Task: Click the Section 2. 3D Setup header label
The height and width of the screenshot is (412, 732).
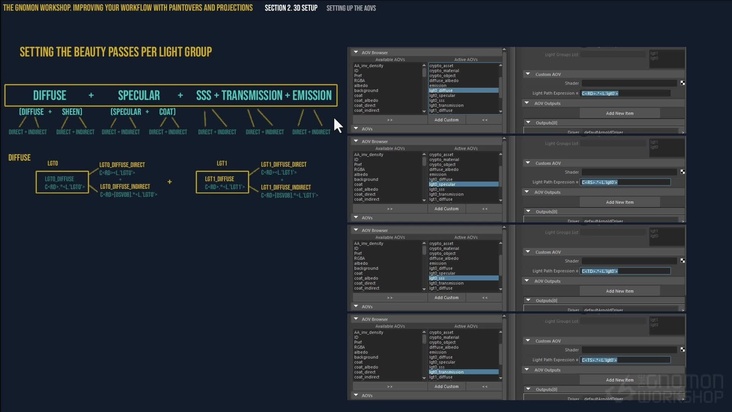Action: (x=291, y=8)
